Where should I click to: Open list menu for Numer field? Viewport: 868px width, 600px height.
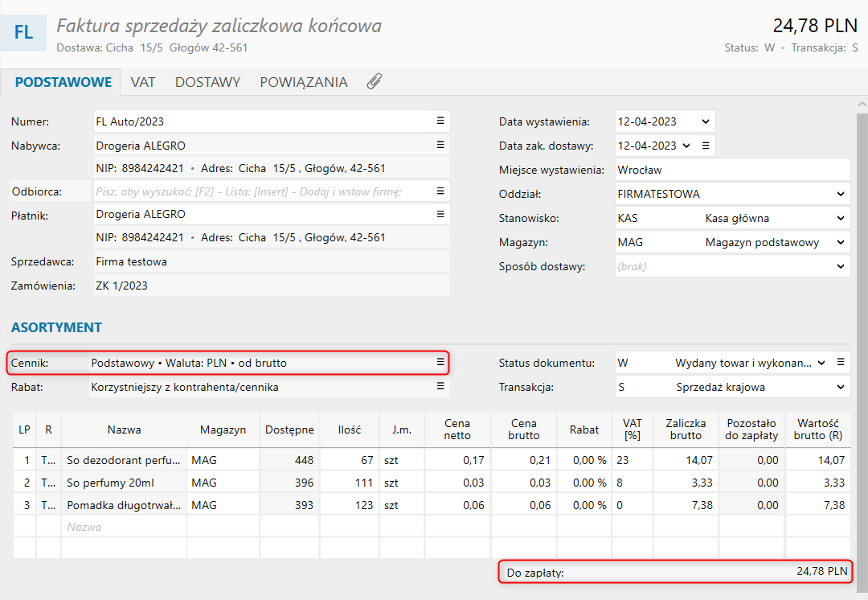(440, 121)
